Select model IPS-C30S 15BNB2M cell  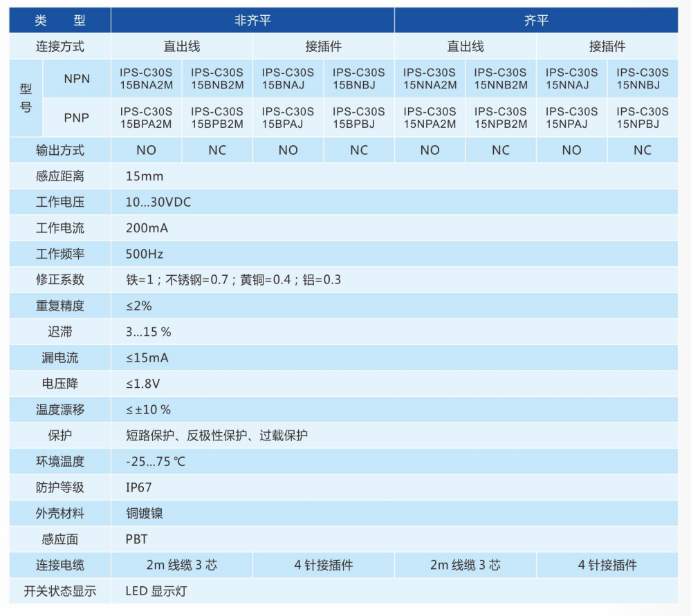point(217,79)
